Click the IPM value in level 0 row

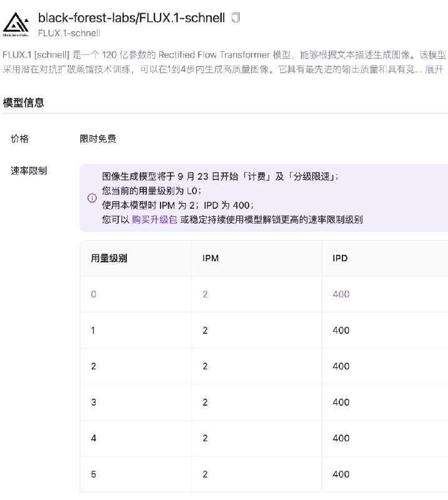pos(205,294)
